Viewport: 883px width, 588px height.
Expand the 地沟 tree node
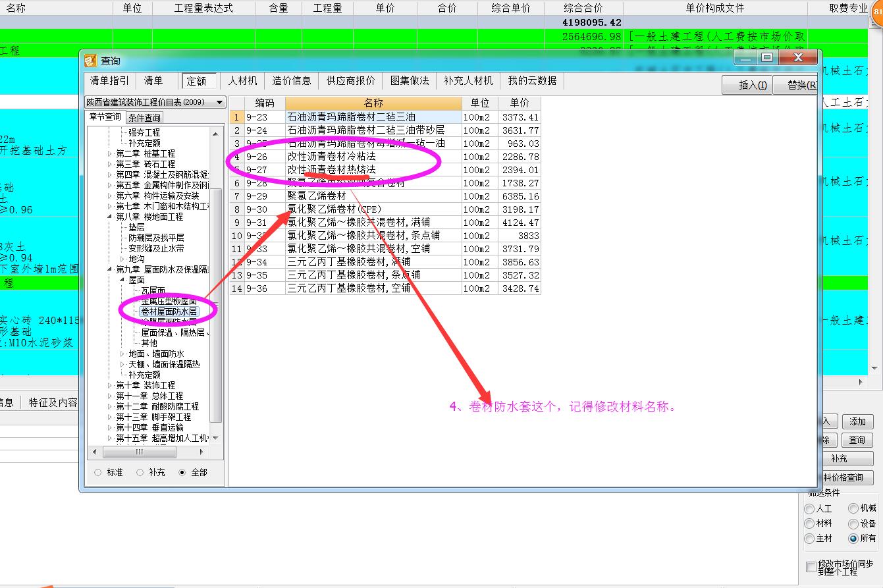click(x=122, y=259)
